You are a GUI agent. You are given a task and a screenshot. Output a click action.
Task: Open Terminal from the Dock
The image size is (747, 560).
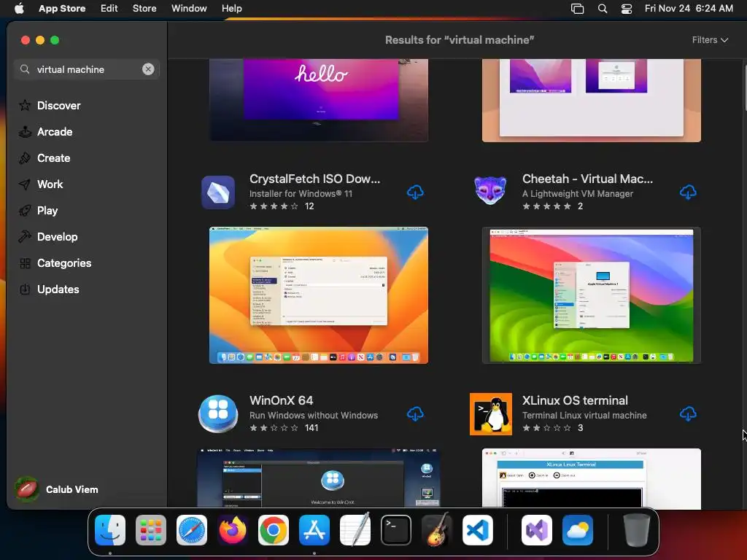pos(396,530)
